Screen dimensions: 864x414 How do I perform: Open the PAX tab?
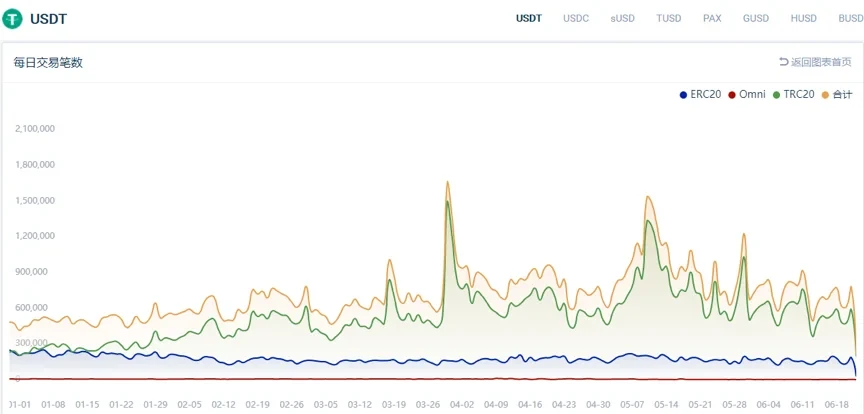[x=712, y=19]
